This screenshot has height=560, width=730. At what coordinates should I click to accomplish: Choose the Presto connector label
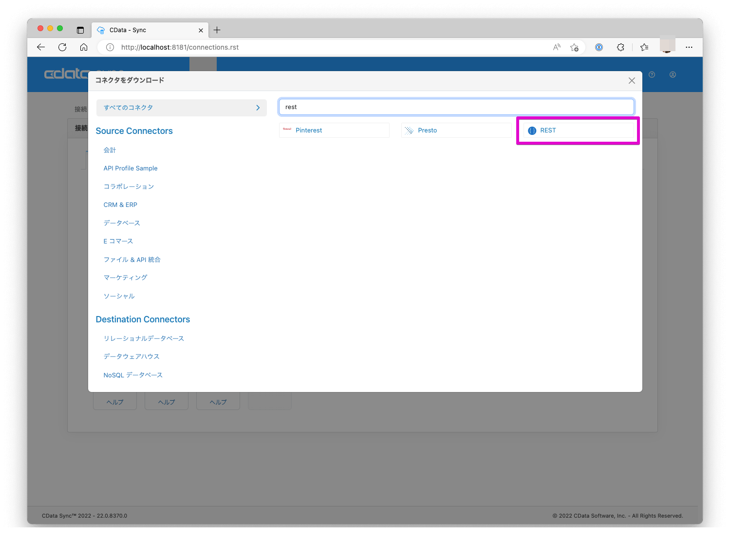(x=428, y=131)
